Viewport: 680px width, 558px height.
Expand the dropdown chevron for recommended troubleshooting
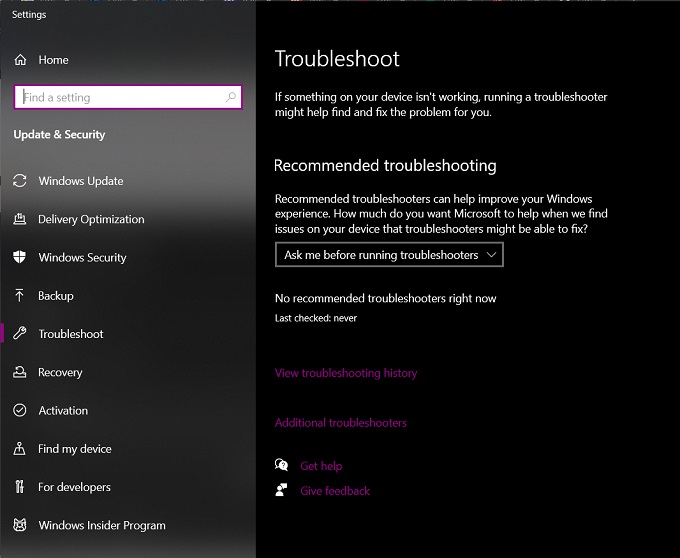(491, 255)
